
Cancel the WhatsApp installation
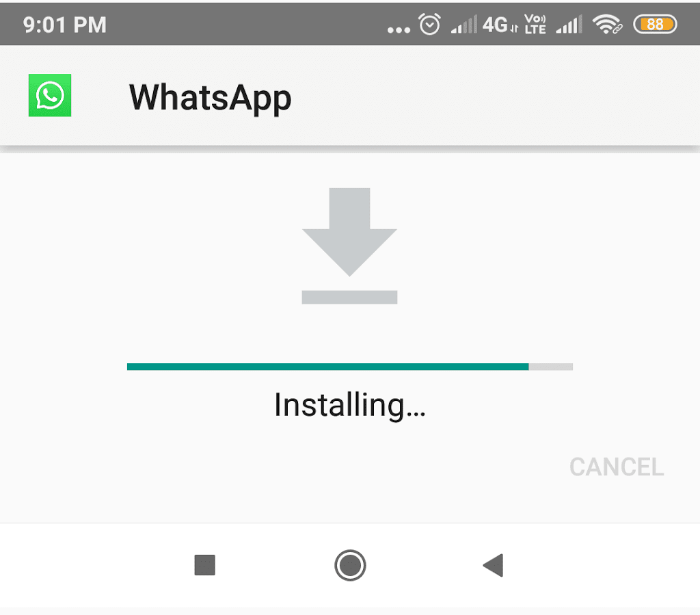(x=617, y=467)
